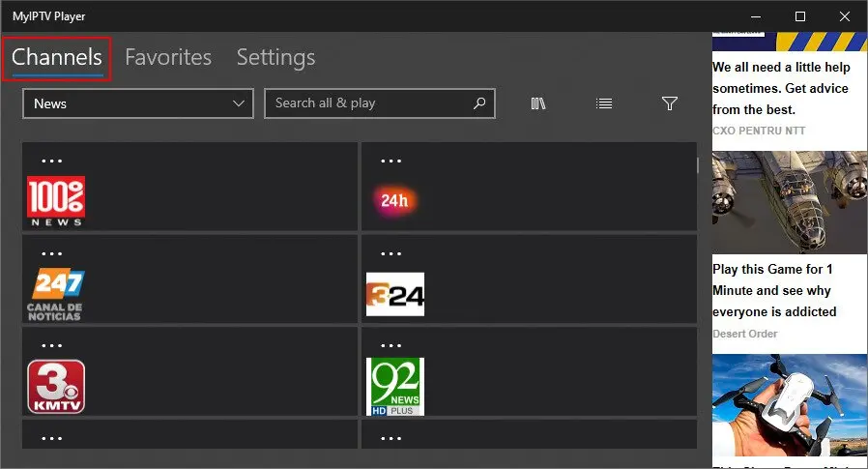Play the 92 News HD Plus channel

pos(395,387)
